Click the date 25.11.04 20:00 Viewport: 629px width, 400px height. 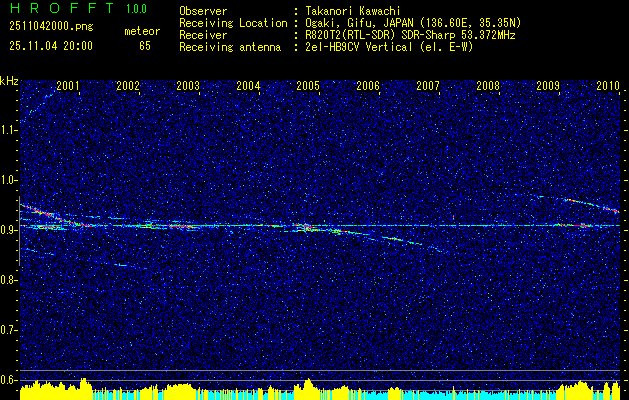[51, 46]
